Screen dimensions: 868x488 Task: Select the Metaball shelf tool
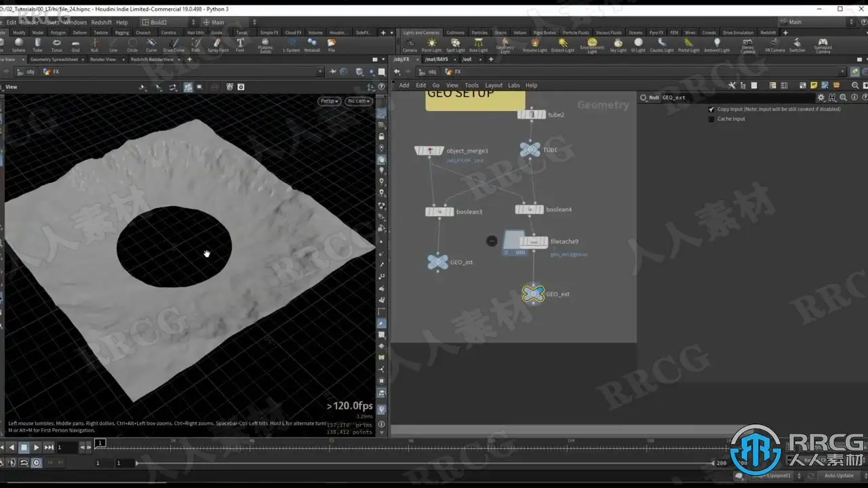click(x=312, y=45)
